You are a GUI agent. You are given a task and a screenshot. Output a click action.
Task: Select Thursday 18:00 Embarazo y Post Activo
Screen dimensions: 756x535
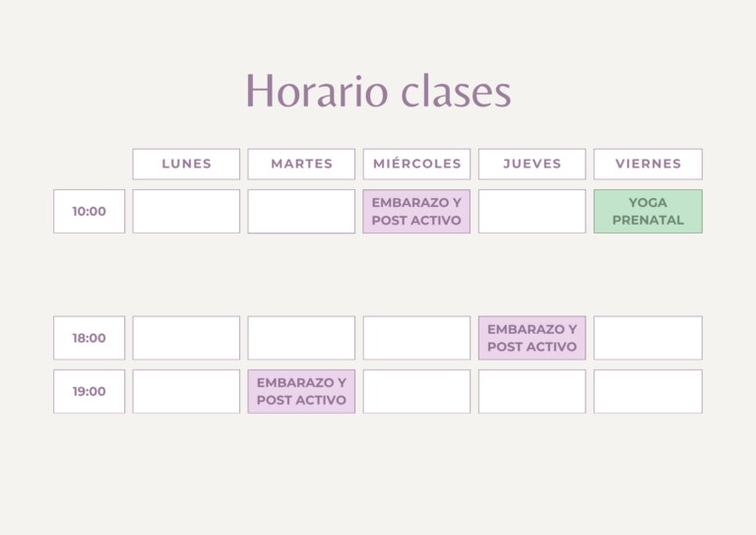532,338
